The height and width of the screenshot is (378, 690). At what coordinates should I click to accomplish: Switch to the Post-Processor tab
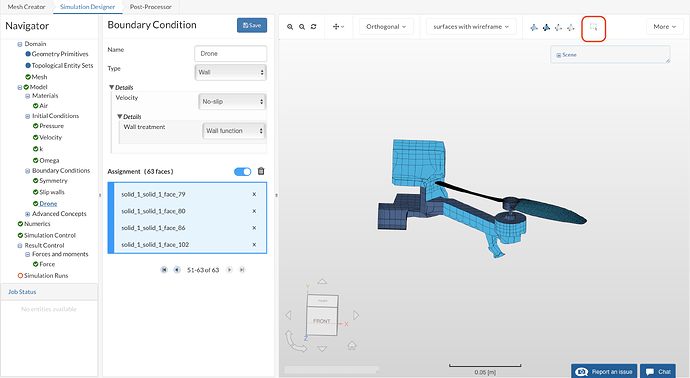150,7
